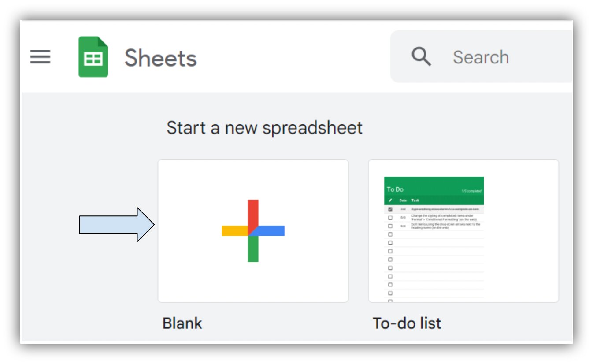Click the green Sheets logo icon
The image size is (593, 364).
[93, 57]
